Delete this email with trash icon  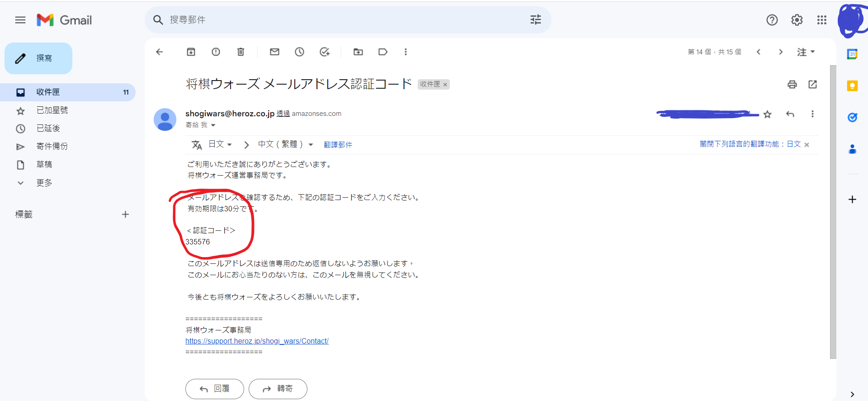[x=241, y=52]
